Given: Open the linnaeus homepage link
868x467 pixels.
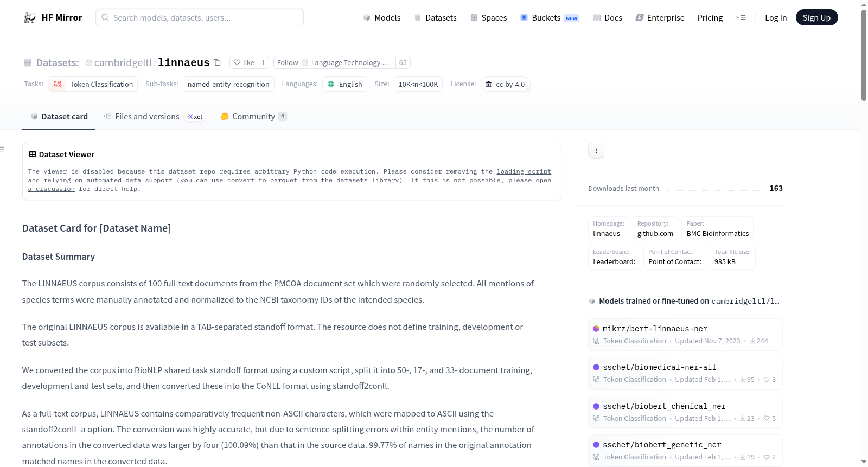Looking at the screenshot, I should (x=609, y=228).
